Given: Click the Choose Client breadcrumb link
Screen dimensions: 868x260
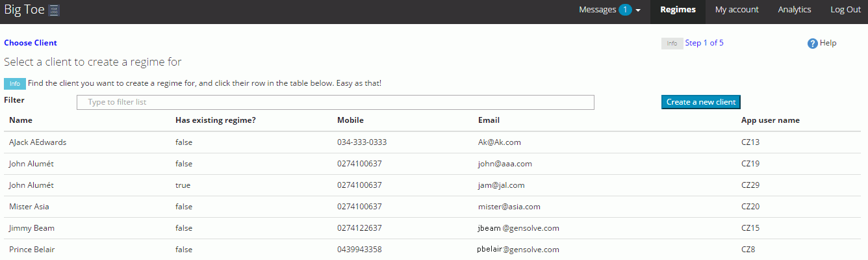Looking at the screenshot, I should (31, 43).
